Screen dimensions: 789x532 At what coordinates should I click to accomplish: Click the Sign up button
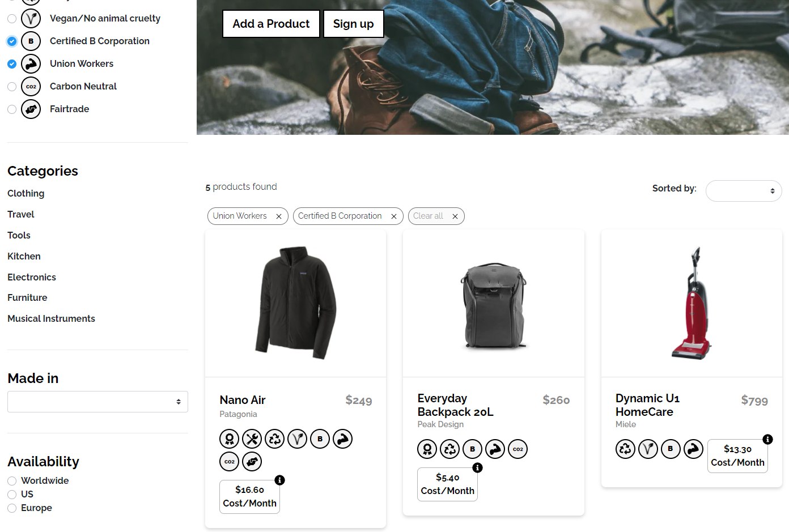[x=353, y=24]
